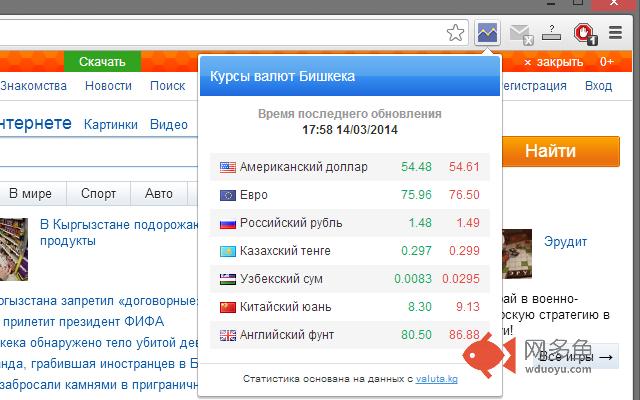
Task: Open the headline about президент ФИФА
Action: (83, 322)
